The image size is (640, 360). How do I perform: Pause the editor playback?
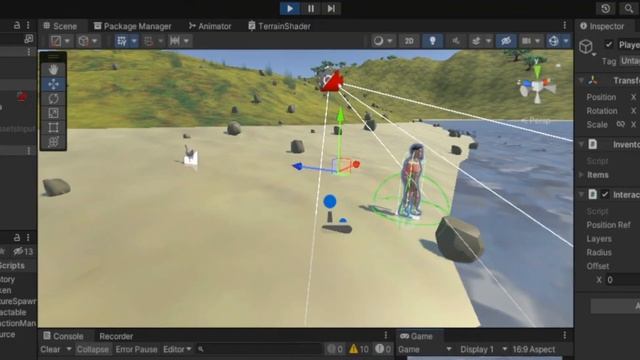click(311, 9)
